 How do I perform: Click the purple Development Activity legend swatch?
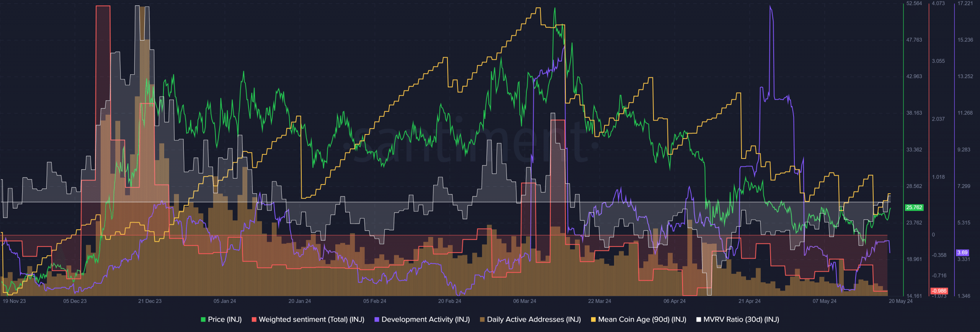pyautogui.click(x=377, y=319)
